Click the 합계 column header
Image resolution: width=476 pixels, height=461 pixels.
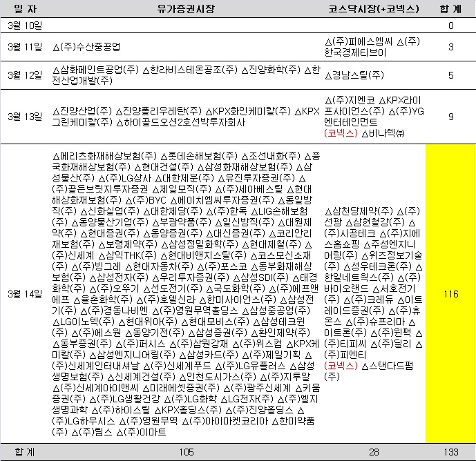point(451,9)
